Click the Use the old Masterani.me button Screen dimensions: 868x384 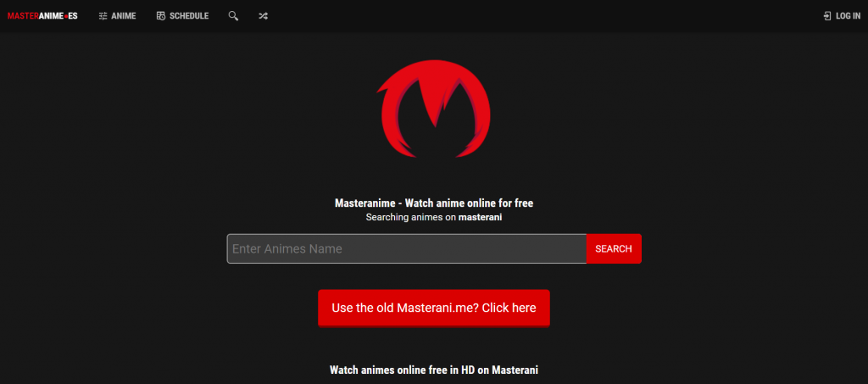[x=434, y=309]
